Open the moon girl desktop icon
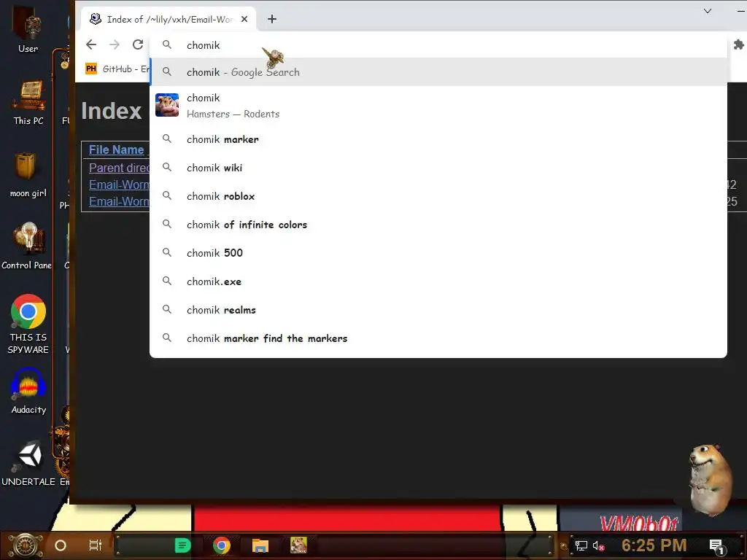The height and width of the screenshot is (560, 747). click(x=28, y=175)
